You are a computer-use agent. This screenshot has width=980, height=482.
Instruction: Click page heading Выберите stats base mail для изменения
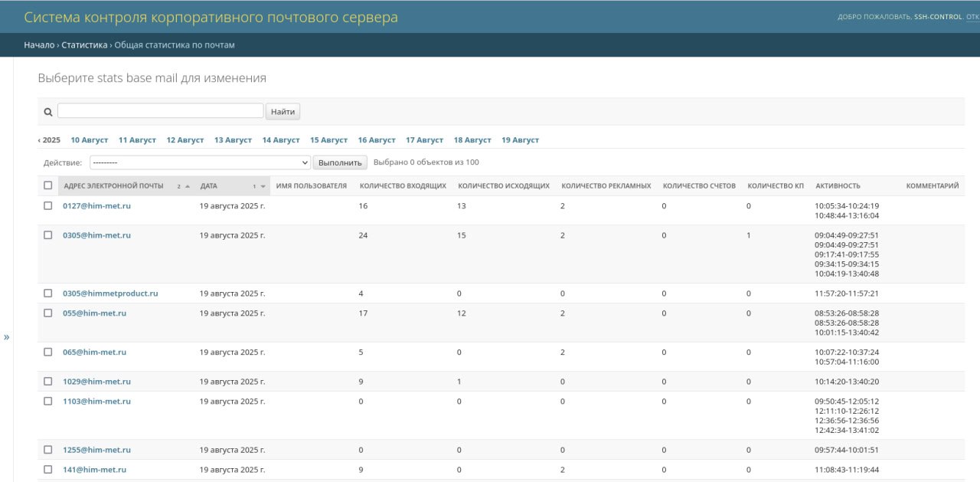point(152,78)
